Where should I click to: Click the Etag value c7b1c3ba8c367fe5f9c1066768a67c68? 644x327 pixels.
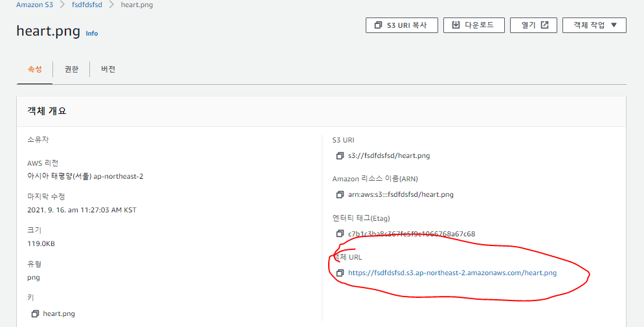412,234
